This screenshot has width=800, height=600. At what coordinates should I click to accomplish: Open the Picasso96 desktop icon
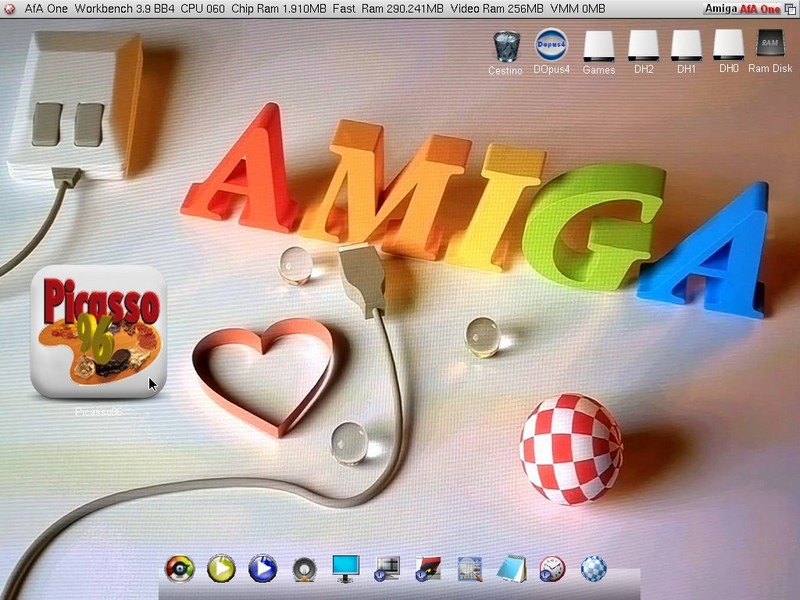point(98,331)
